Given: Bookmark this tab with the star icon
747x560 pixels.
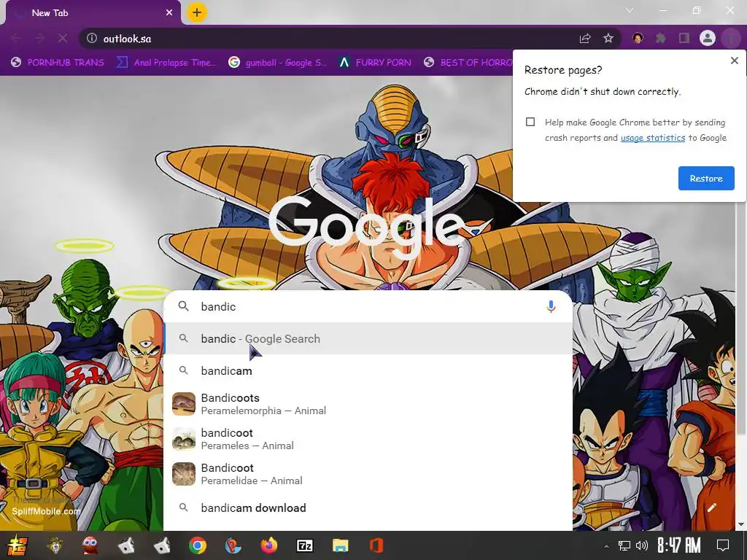Looking at the screenshot, I should (x=608, y=38).
